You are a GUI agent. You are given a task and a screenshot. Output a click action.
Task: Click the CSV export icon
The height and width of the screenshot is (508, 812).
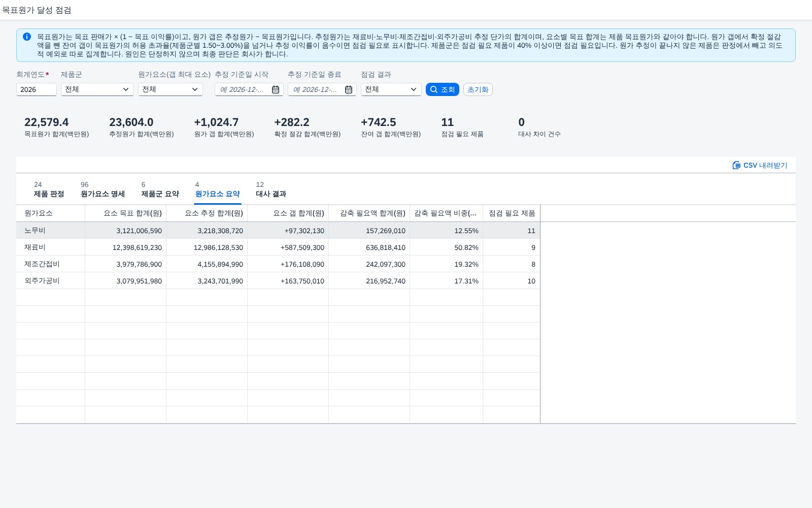736,165
